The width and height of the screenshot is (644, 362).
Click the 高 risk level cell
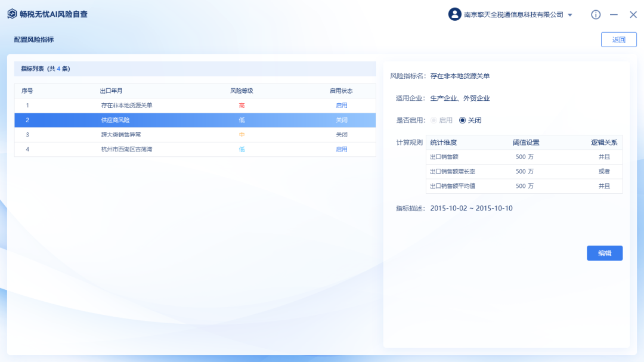pyautogui.click(x=241, y=106)
